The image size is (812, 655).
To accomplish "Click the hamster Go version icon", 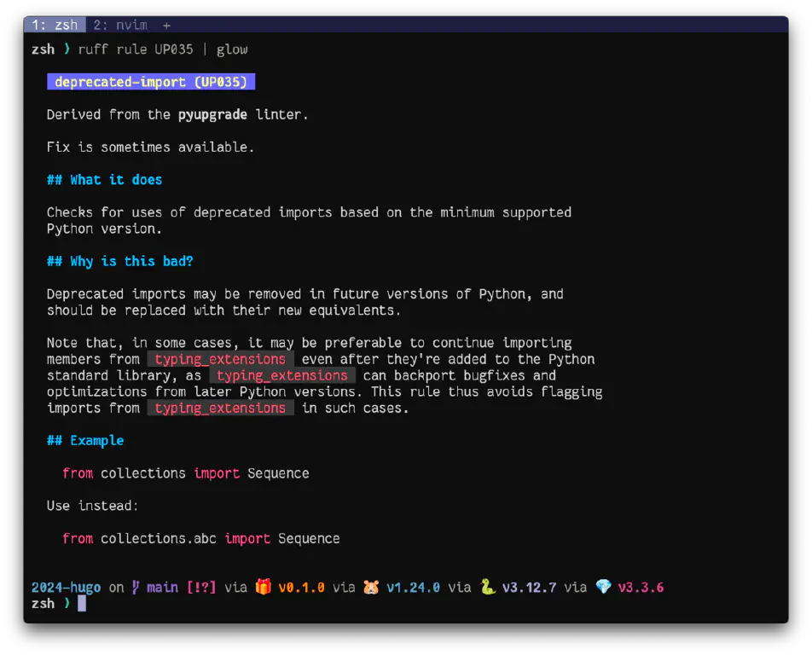I will tap(371, 587).
